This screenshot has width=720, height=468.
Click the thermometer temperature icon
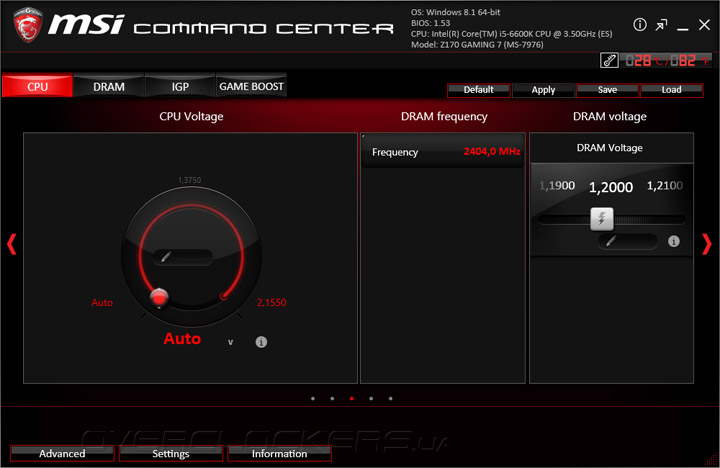point(609,60)
